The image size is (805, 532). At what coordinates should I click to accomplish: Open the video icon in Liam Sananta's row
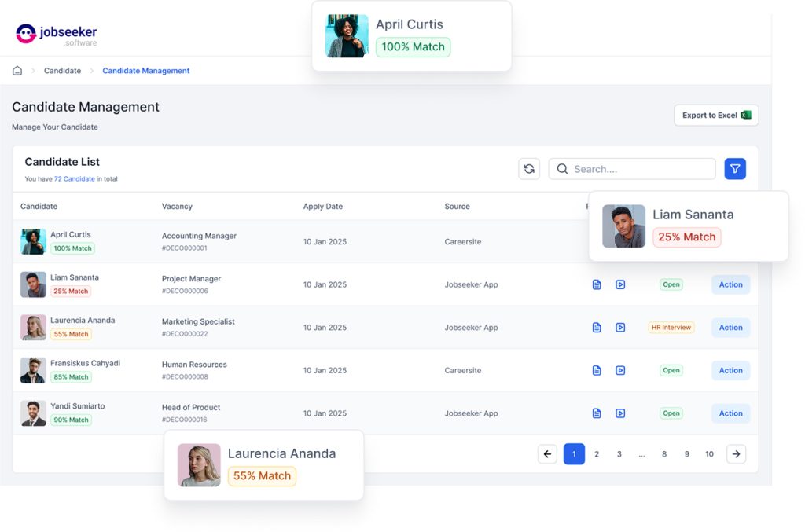(x=620, y=284)
